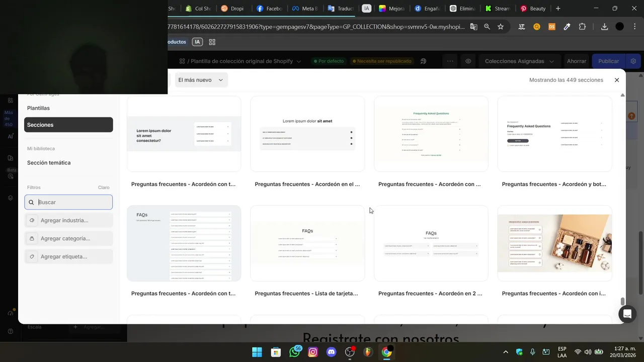The width and height of the screenshot is (644, 362).
Task: Click the magnifier icon in Buscar field
Action: pos(31,202)
